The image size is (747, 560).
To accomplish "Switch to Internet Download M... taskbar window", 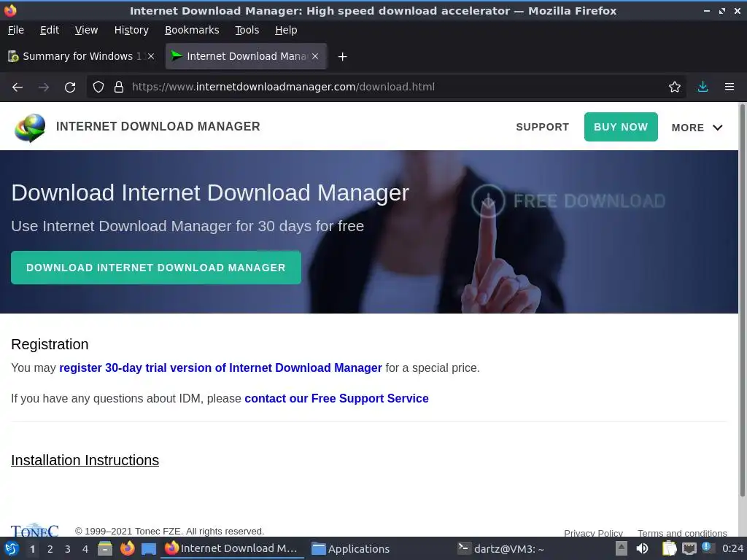I will [x=232, y=549].
